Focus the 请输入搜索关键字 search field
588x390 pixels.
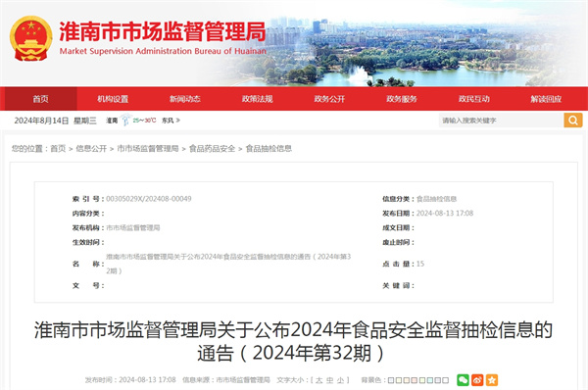tap(502, 121)
